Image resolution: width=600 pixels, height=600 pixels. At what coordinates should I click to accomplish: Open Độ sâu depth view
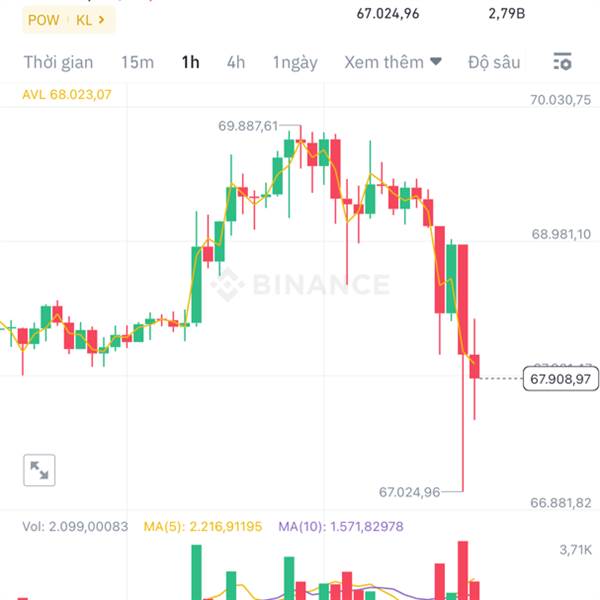point(494,62)
